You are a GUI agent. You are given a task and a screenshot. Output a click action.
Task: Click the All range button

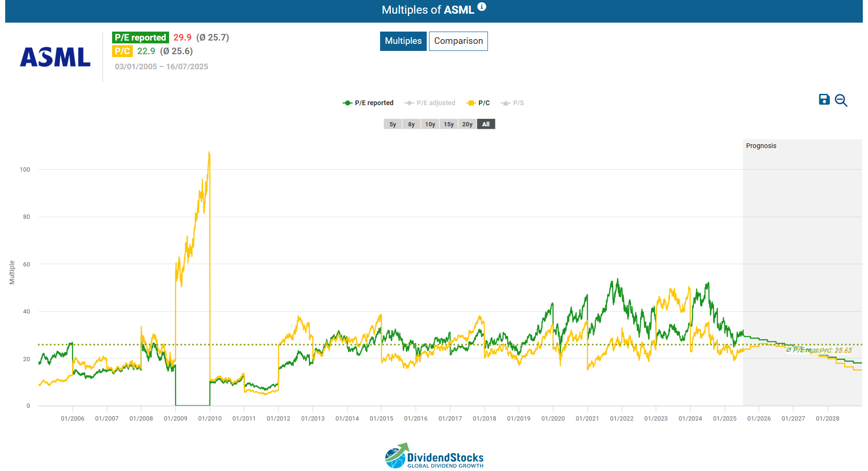486,124
